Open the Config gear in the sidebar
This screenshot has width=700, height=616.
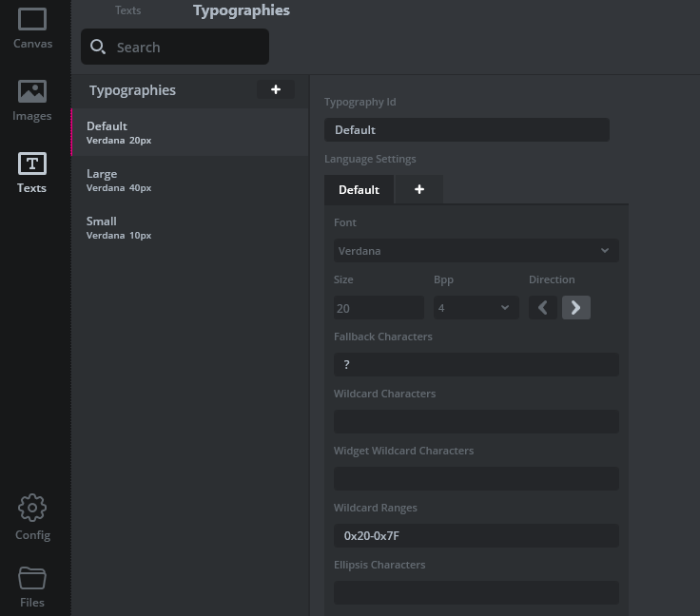click(x=32, y=517)
